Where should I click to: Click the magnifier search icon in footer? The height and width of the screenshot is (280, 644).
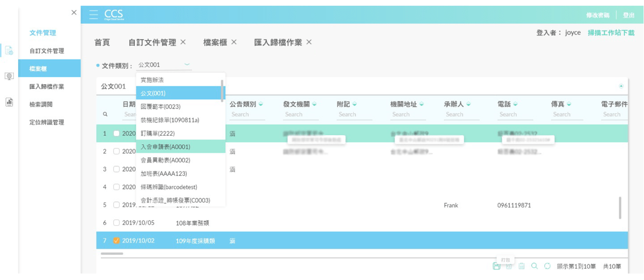[x=534, y=266]
